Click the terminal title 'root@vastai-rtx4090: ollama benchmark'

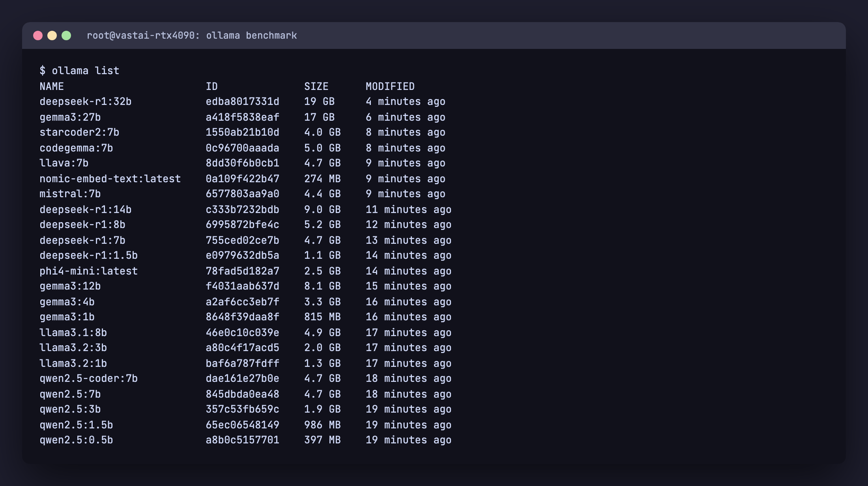[x=192, y=36]
